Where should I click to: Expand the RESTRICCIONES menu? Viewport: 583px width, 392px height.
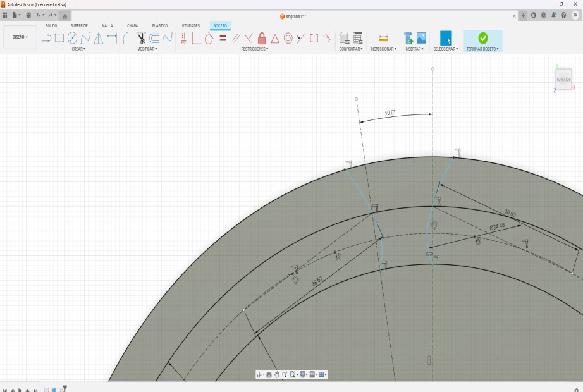pyautogui.click(x=255, y=49)
